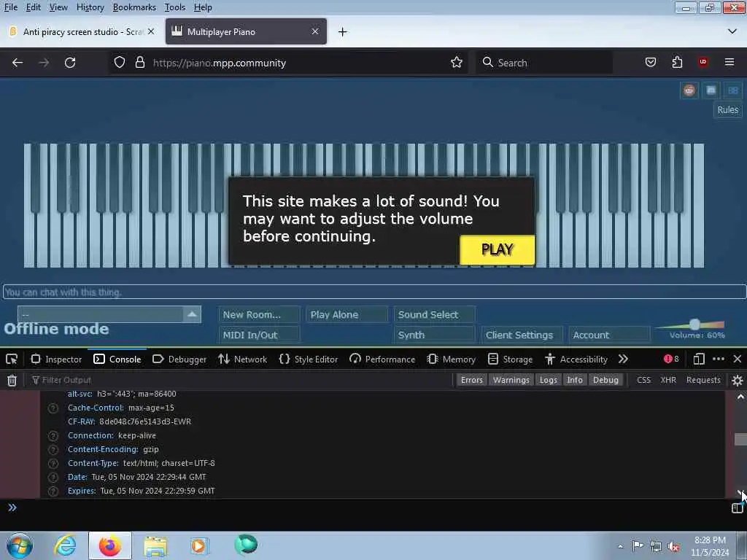The height and width of the screenshot is (560, 747).
Task: Toggle the Logs console filter
Action: coord(549,380)
